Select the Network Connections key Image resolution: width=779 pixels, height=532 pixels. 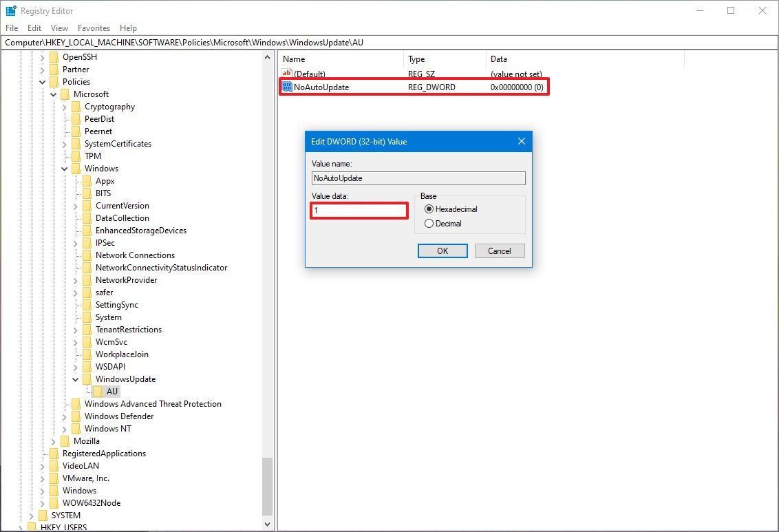click(135, 255)
